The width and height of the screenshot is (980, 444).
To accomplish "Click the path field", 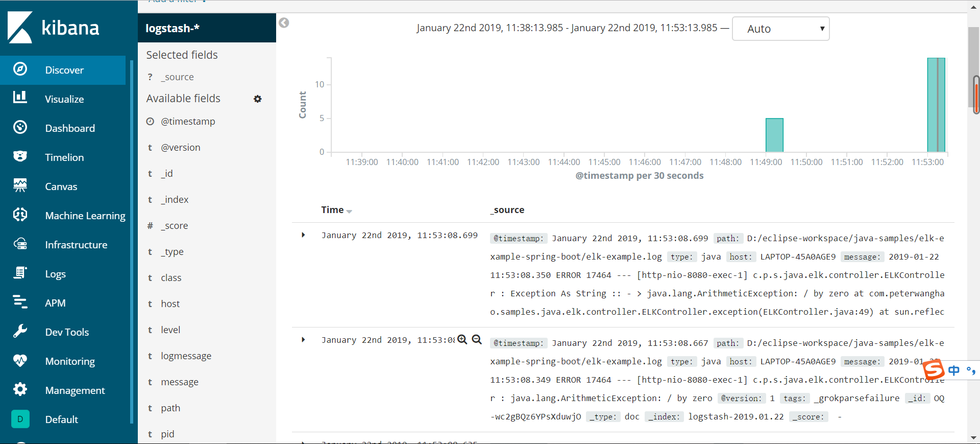I will coord(170,408).
